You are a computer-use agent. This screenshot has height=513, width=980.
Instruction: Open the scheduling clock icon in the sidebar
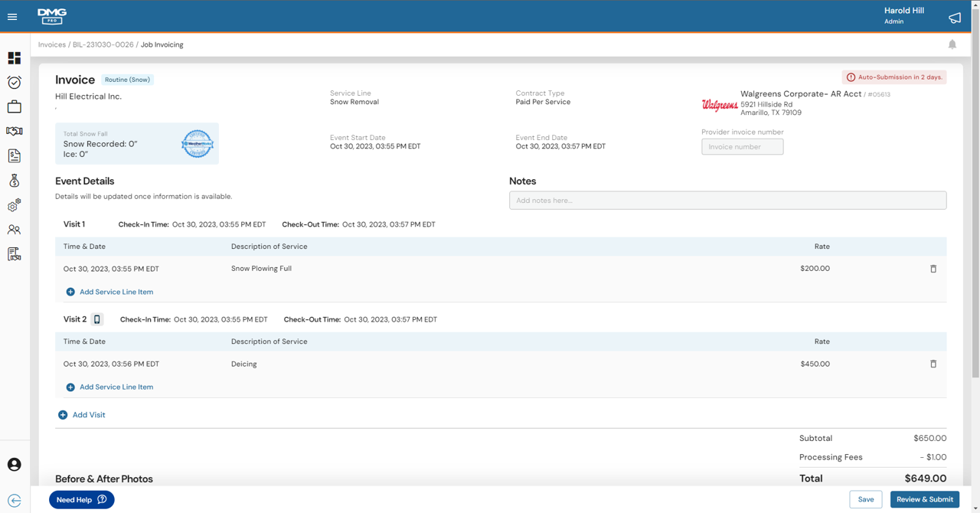click(x=14, y=82)
